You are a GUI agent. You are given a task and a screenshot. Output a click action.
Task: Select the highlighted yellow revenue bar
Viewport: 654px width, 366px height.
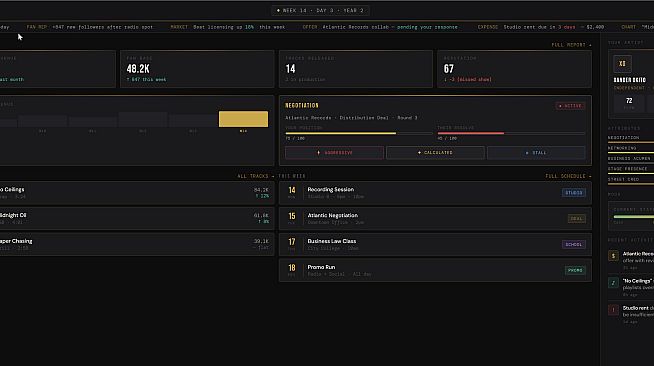pyautogui.click(x=243, y=119)
